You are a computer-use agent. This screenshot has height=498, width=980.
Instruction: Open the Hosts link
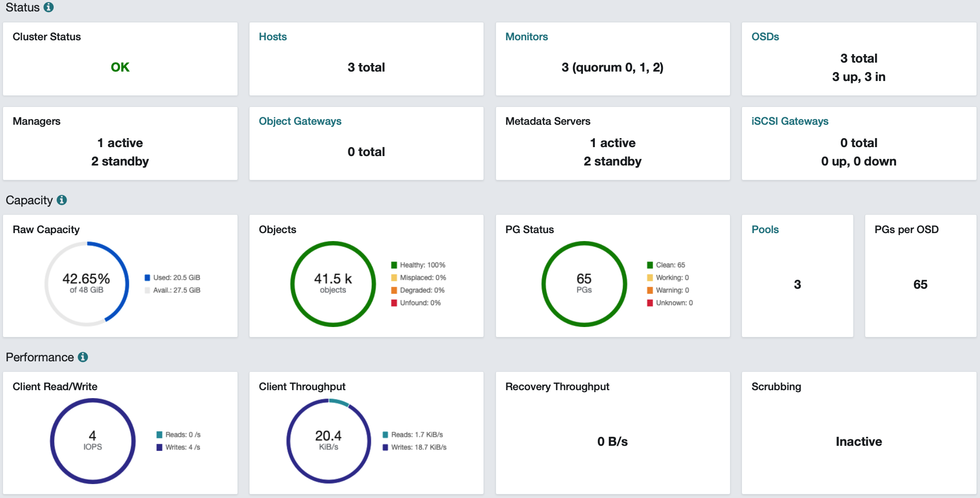tap(273, 37)
